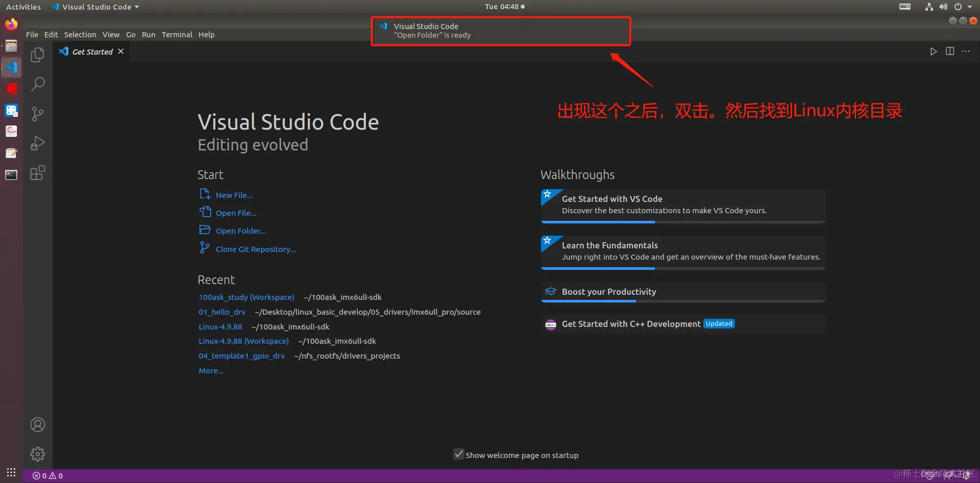Click the Open Folder... link

(x=241, y=231)
